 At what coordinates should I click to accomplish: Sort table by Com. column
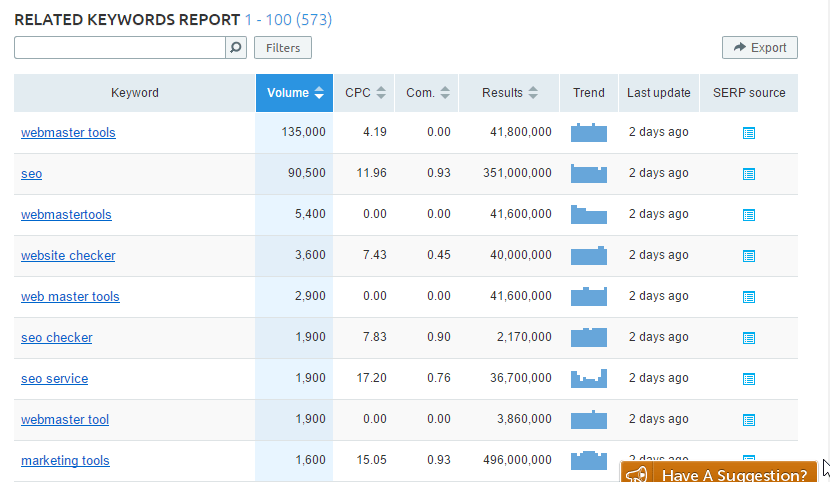[427, 93]
